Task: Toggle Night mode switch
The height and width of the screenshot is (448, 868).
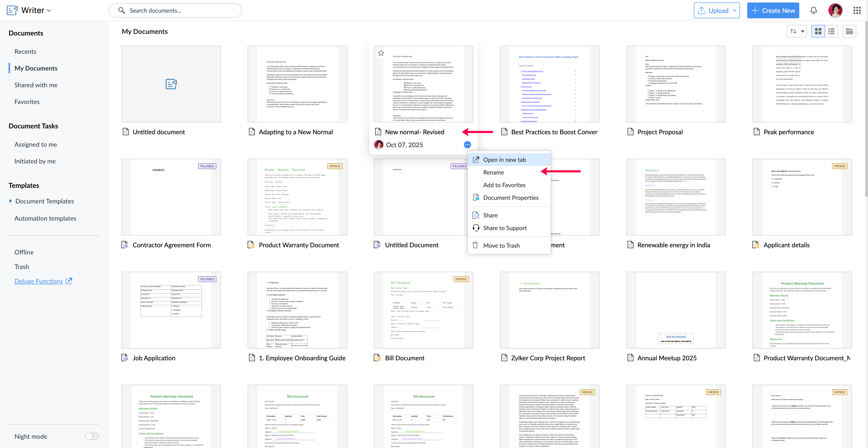Action: coord(92,436)
